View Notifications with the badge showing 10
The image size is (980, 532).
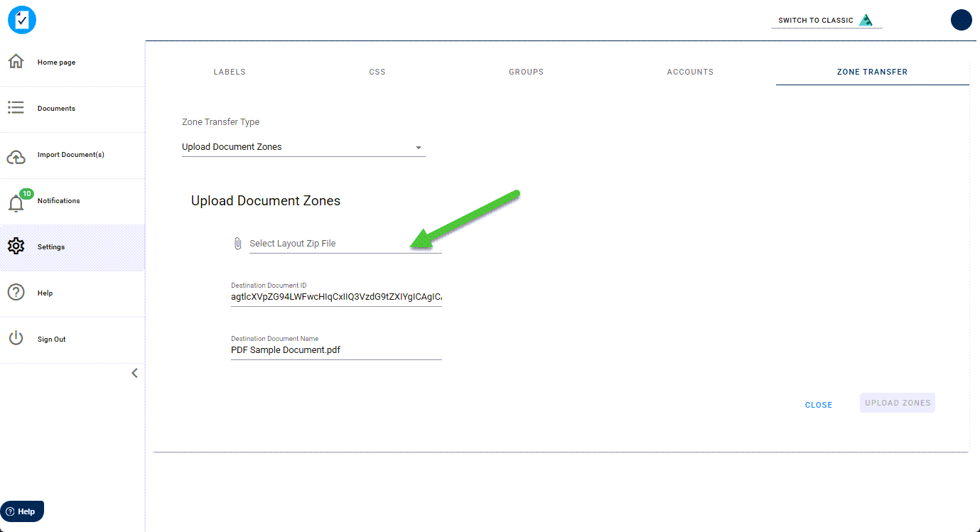[15, 201]
